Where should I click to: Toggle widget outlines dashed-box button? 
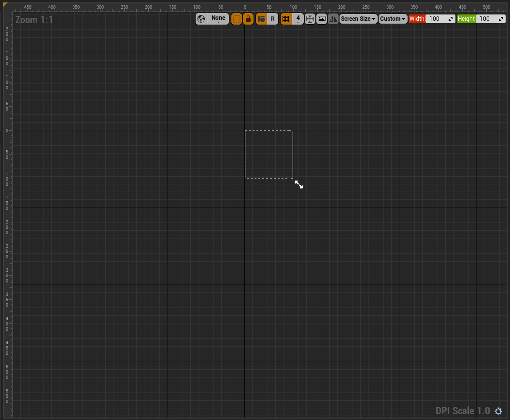click(237, 19)
